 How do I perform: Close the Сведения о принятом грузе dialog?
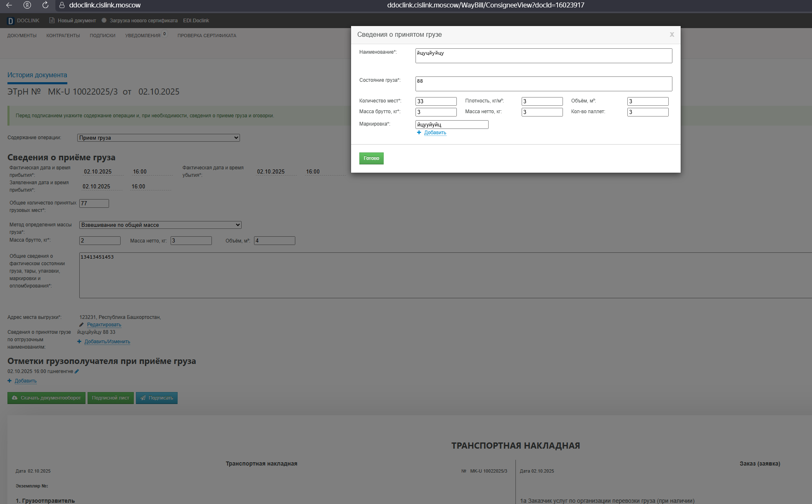click(x=672, y=35)
